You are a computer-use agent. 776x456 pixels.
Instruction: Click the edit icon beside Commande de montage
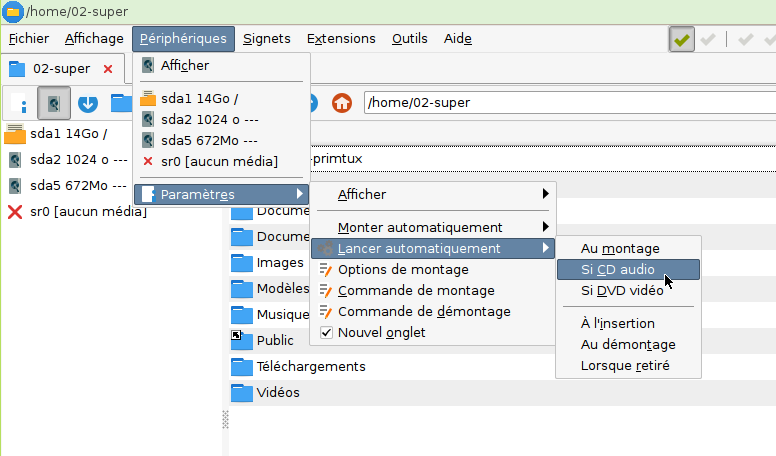[325, 291]
